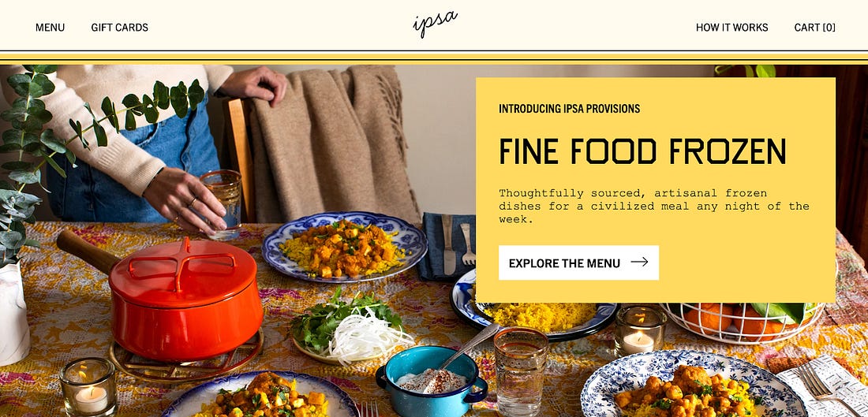Click the Explore the Menu button
This screenshot has width=868, height=417.
point(578,262)
